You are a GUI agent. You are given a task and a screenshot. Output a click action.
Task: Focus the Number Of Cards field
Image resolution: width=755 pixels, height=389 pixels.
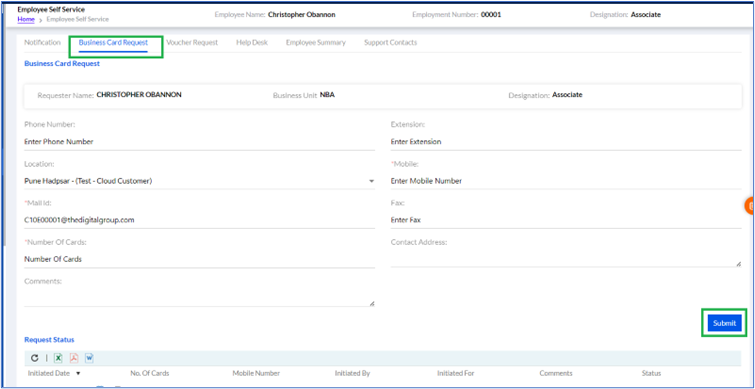point(199,259)
